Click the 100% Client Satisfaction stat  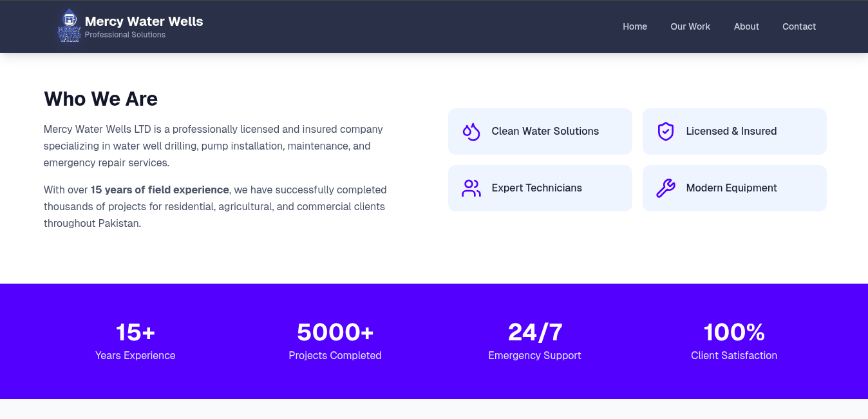click(734, 340)
